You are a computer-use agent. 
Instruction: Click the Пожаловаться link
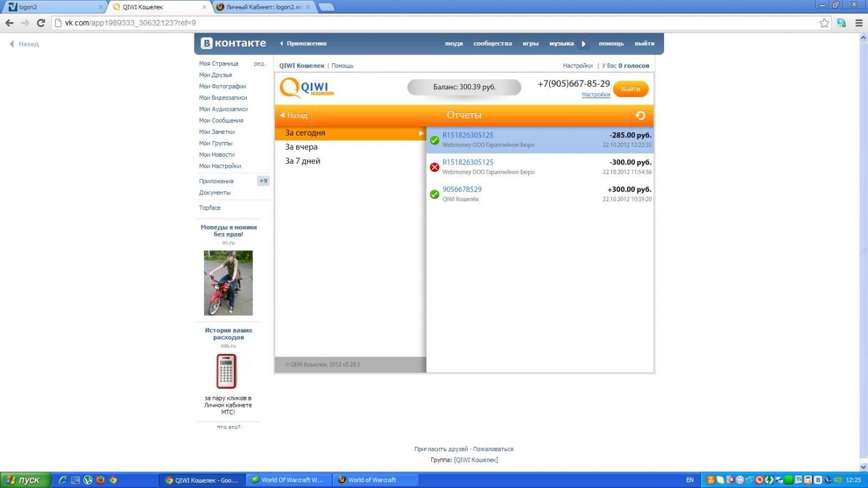(x=493, y=449)
